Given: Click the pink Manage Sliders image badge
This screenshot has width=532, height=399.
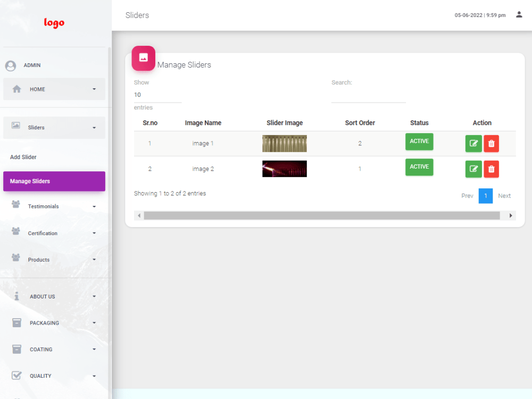Looking at the screenshot, I should pyautogui.click(x=144, y=58).
